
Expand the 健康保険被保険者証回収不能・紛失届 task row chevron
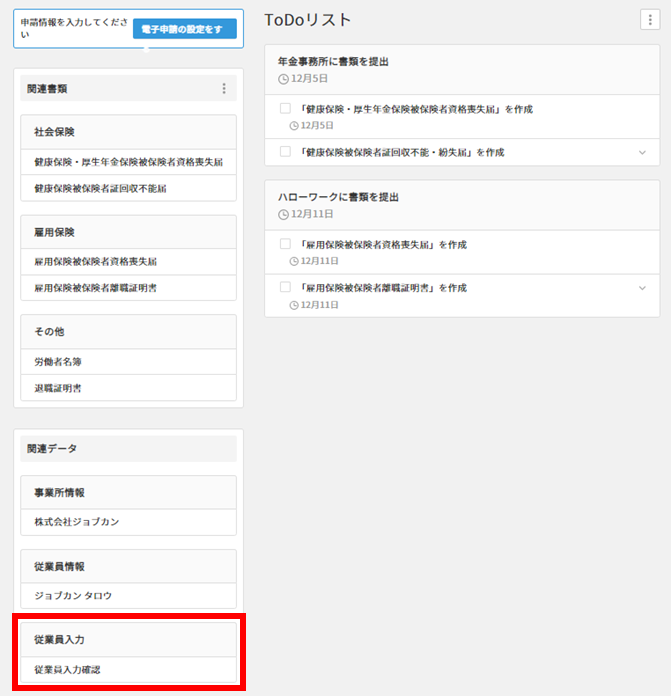pyautogui.click(x=642, y=152)
